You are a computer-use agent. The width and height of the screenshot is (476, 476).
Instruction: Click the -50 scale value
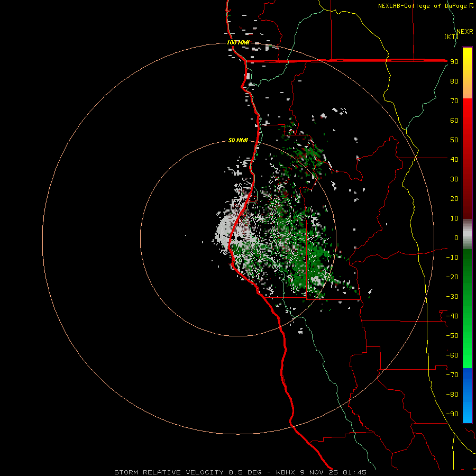click(x=452, y=336)
